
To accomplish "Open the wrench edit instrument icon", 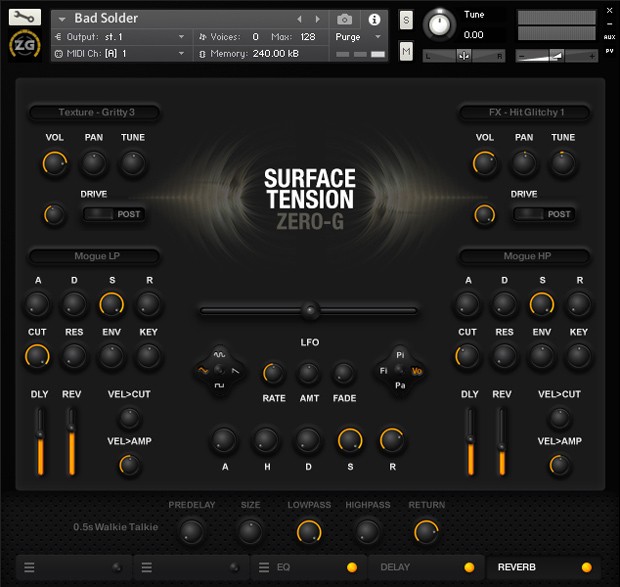I will point(25,17).
